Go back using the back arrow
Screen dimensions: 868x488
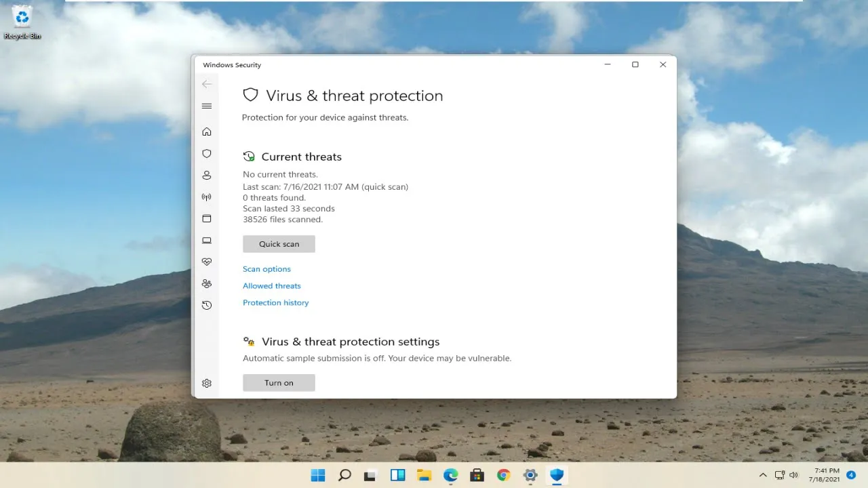(x=207, y=84)
